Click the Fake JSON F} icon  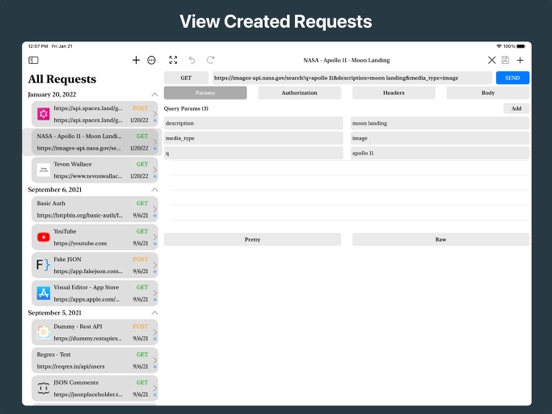tap(43, 265)
